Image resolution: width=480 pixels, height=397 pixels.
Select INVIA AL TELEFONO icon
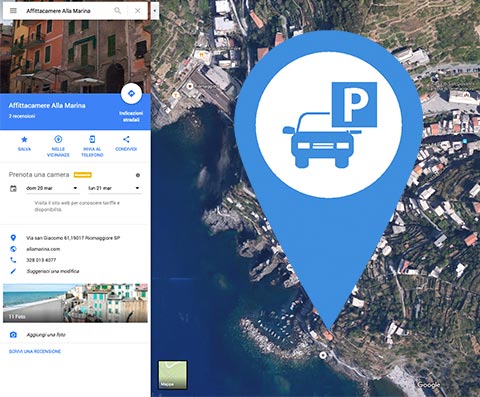[x=92, y=146]
